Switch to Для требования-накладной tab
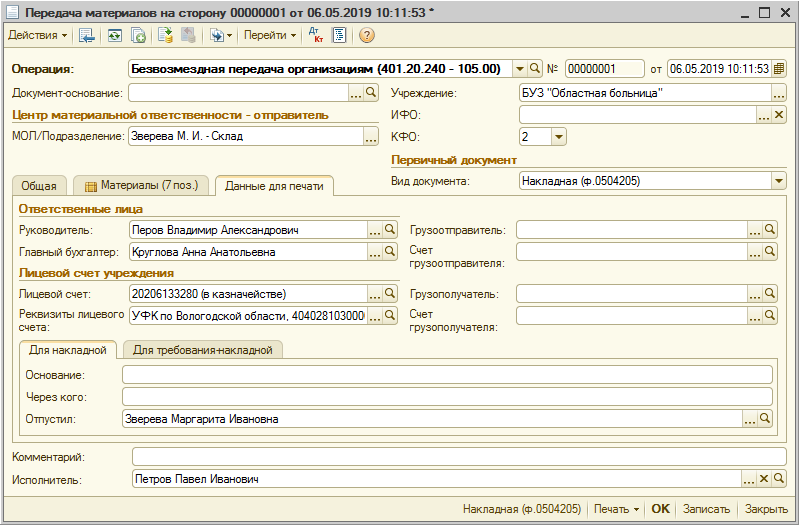The height and width of the screenshot is (525, 799). (x=203, y=350)
